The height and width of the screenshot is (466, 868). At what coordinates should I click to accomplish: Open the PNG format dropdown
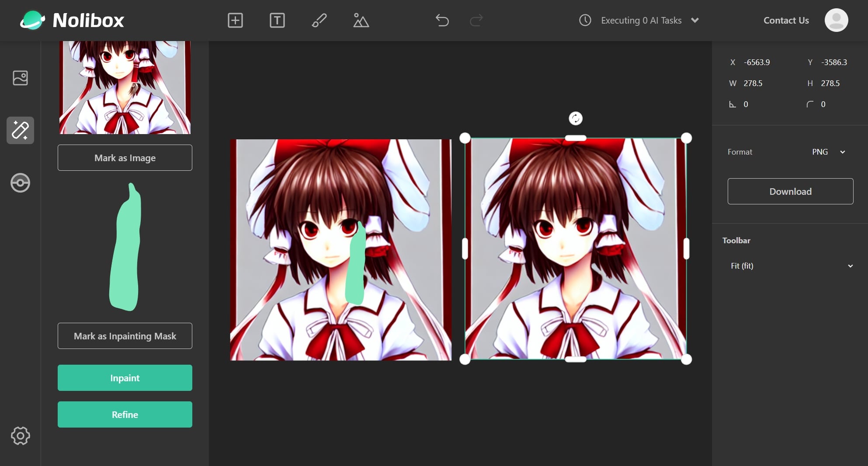829,152
